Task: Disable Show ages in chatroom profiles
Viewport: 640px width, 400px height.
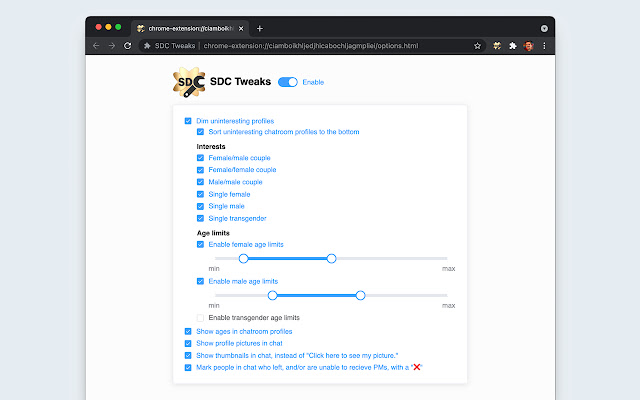Action: tap(188, 331)
